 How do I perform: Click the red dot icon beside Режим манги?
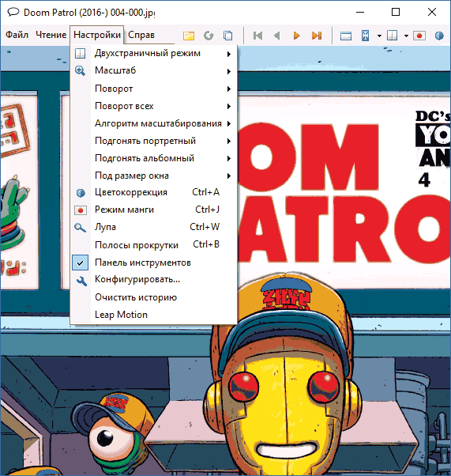(81, 210)
